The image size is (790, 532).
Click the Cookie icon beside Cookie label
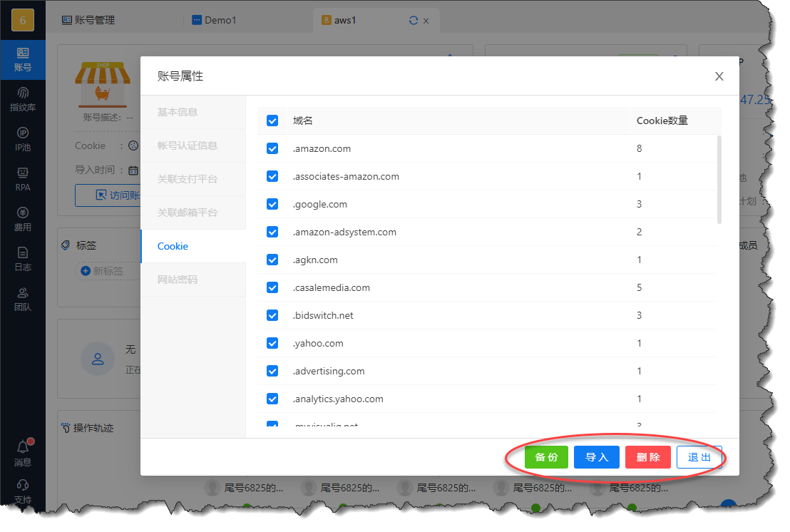click(x=133, y=145)
